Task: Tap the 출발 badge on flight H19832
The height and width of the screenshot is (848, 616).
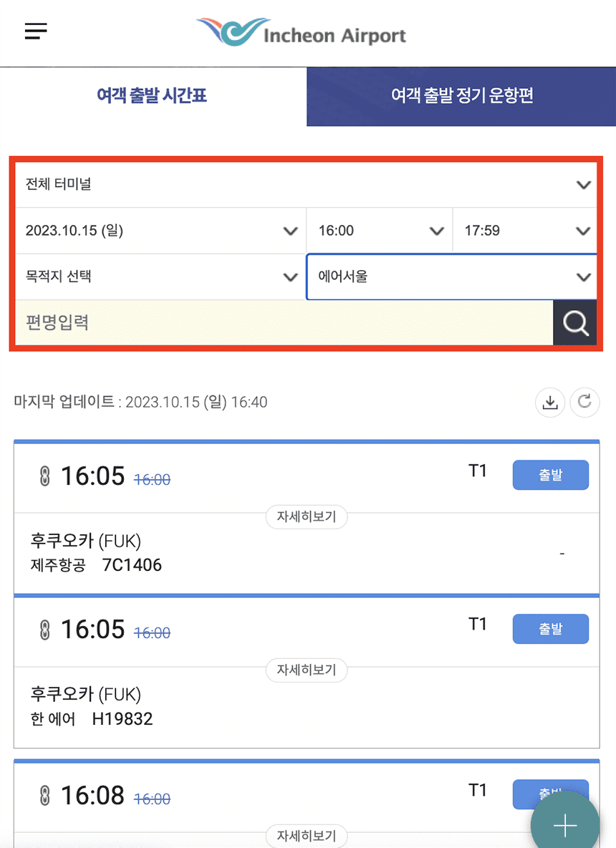Action: tap(550, 629)
